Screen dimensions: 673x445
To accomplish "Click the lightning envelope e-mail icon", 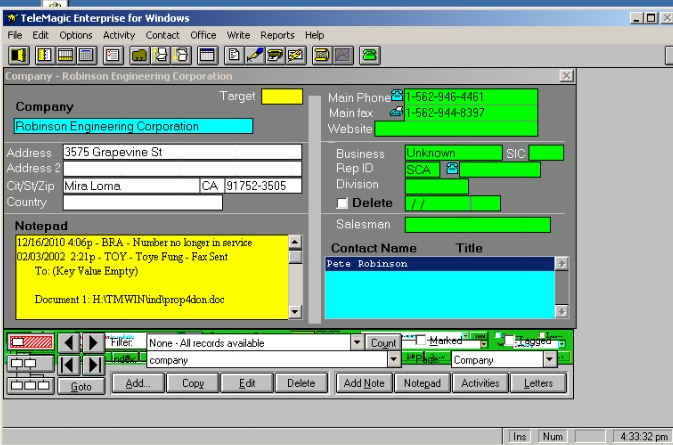I will click(x=296, y=55).
